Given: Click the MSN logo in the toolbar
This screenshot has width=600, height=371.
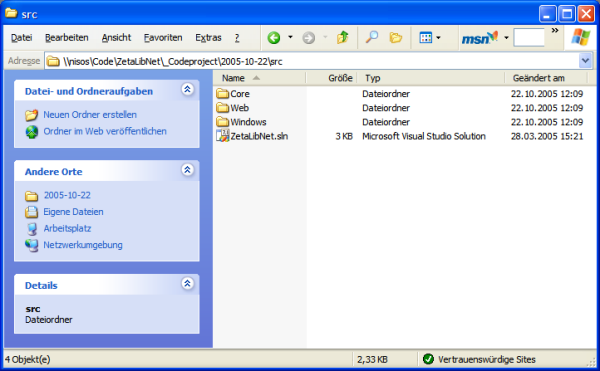Looking at the screenshot, I should [480, 37].
